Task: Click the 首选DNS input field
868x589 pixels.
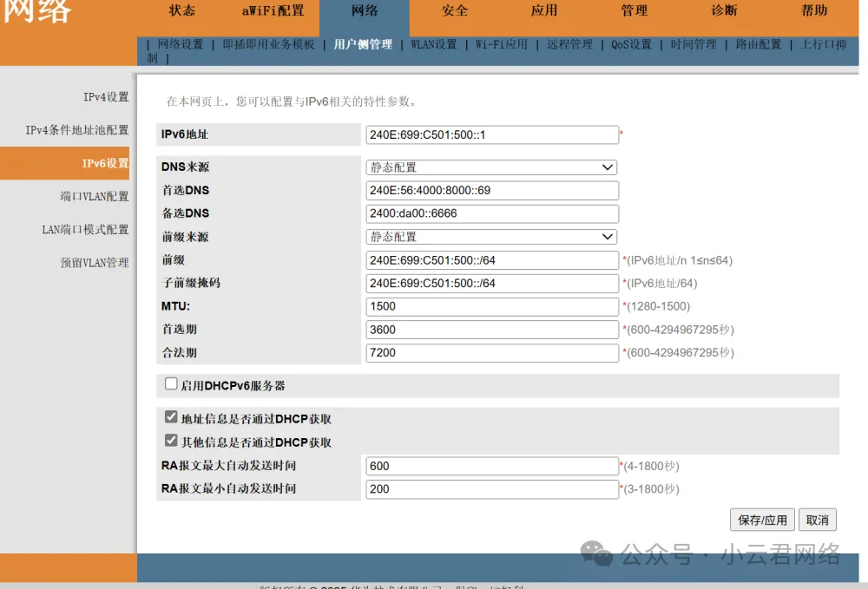Action: [x=492, y=190]
